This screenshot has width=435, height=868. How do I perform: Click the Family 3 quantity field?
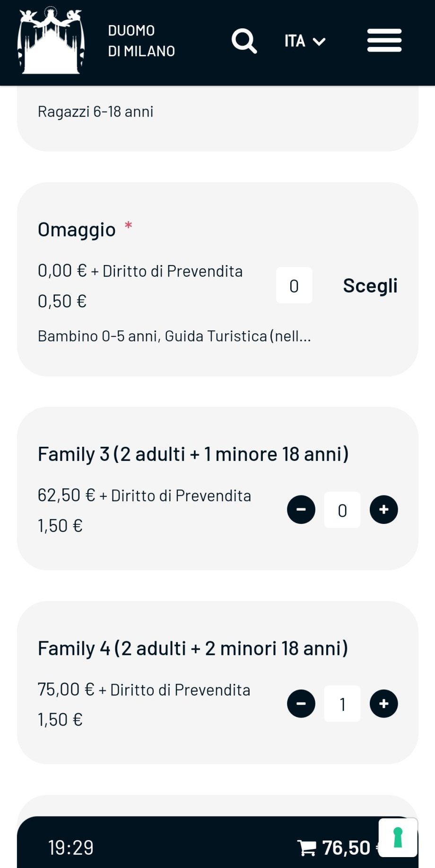[x=342, y=510]
